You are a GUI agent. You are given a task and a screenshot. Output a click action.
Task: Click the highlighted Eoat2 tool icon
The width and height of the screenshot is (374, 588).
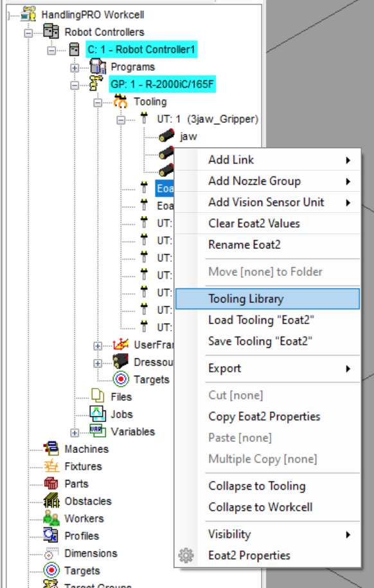(144, 188)
